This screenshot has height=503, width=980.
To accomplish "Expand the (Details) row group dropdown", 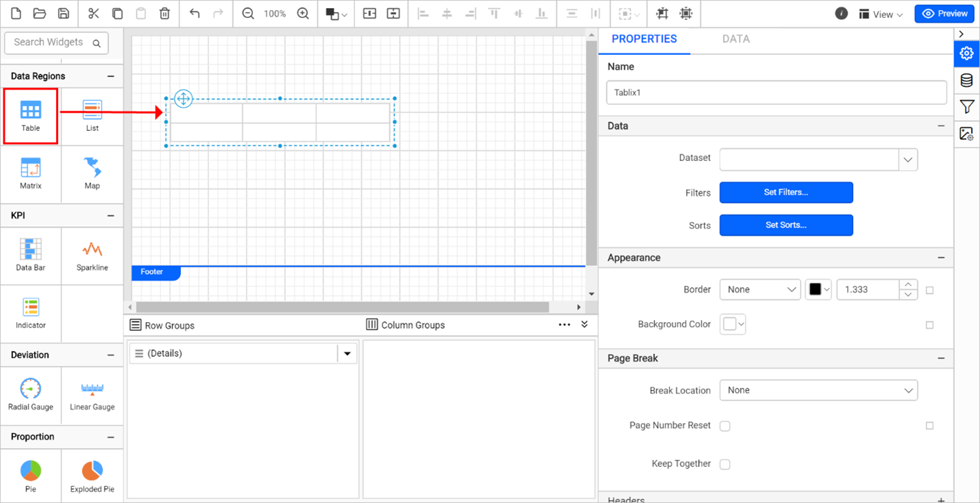I will (x=347, y=353).
